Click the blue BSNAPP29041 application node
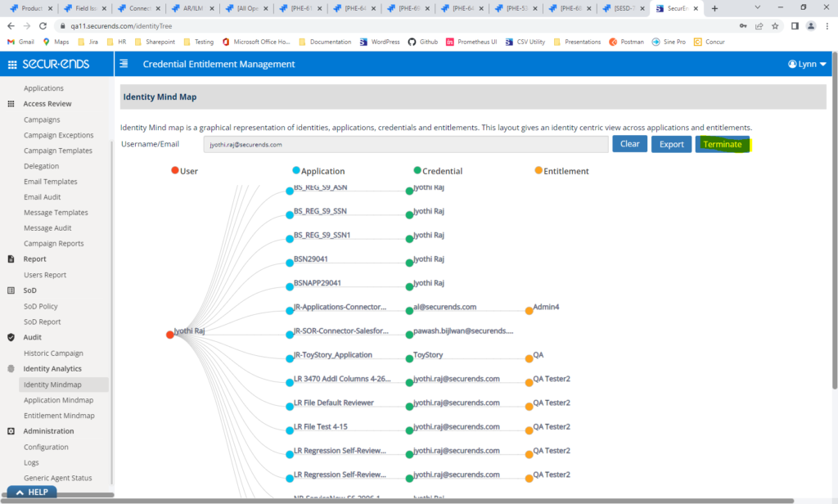The height and width of the screenshot is (504, 838). point(290,287)
